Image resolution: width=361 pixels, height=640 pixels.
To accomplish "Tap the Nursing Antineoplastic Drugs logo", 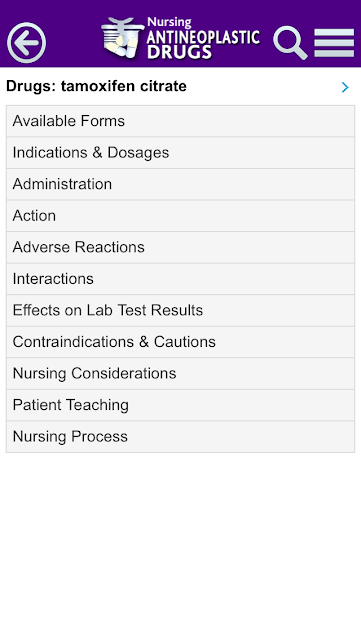I will tap(180, 38).
